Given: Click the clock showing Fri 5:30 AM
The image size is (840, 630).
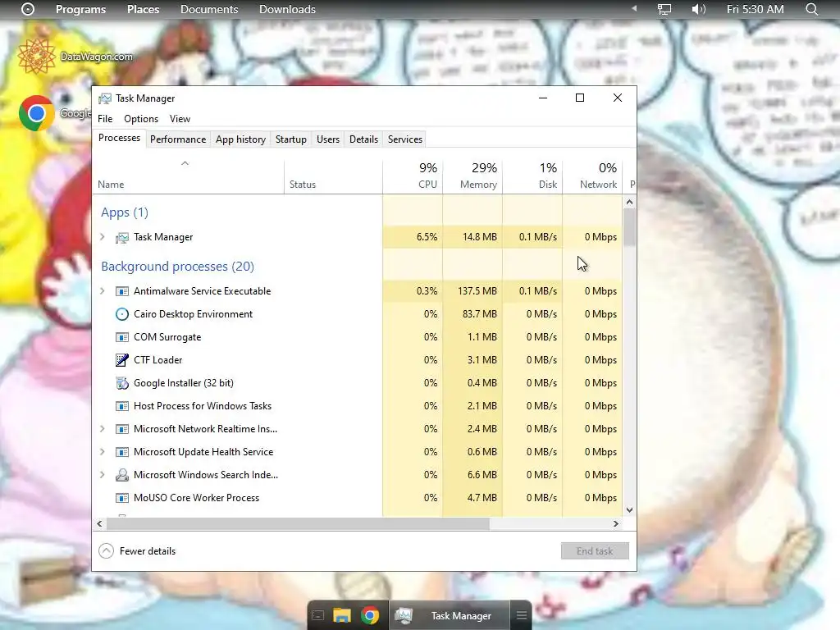Looking at the screenshot, I should coord(755,9).
